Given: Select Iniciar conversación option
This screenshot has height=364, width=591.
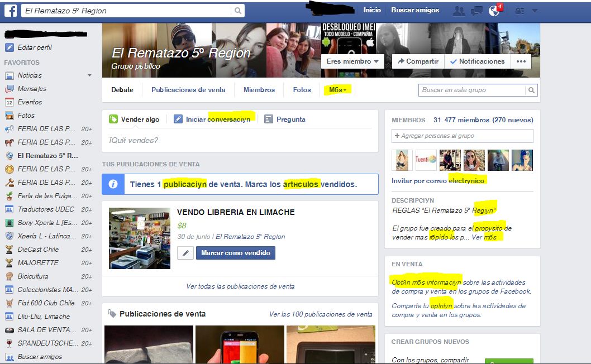Looking at the screenshot, I should click(212, 119).
